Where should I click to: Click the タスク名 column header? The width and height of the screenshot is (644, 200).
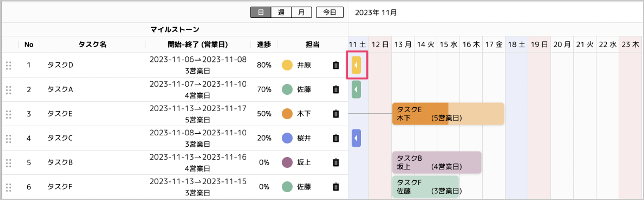93,44
